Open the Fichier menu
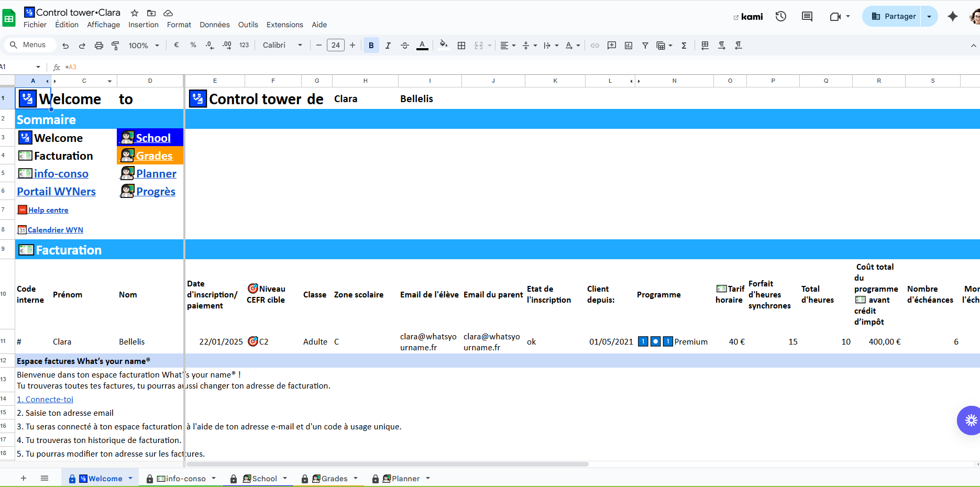980x487 pixels. 35,25
